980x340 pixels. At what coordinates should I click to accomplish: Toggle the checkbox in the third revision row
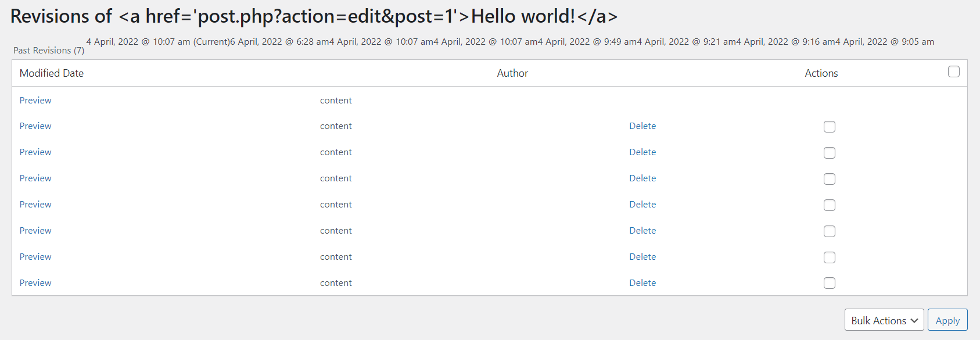pos(829,153)
